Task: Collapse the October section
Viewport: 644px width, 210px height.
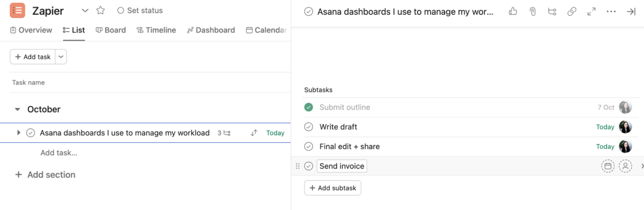Action: click(17, 109)
